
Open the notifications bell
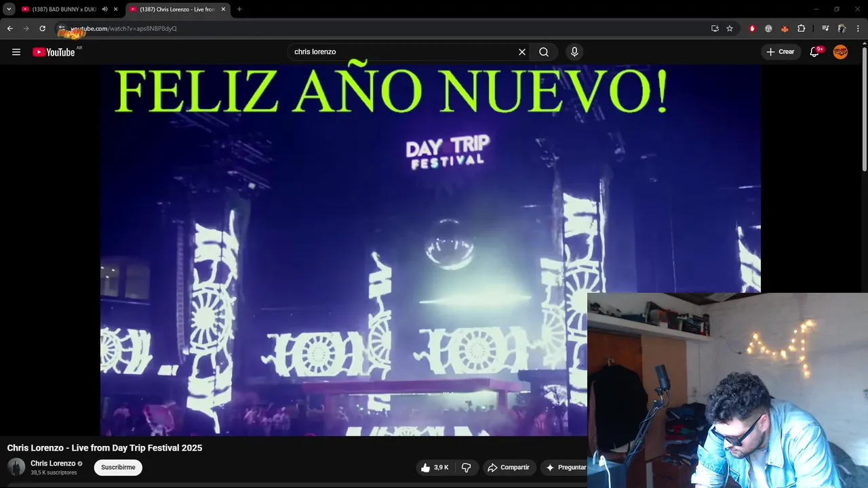815,52
